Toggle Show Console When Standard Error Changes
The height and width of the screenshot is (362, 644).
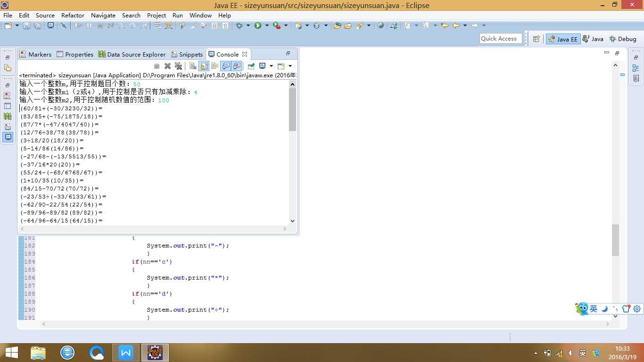pyautogui.click(x=237, y=66)
